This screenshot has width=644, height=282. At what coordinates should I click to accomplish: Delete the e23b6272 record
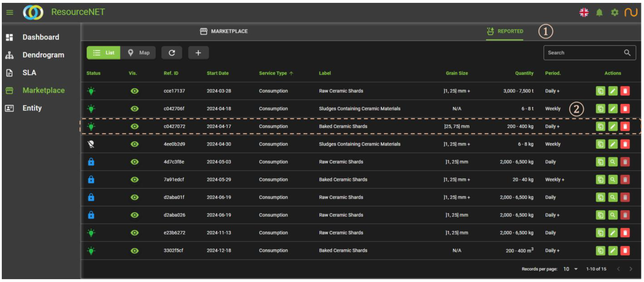pos(625,233)
